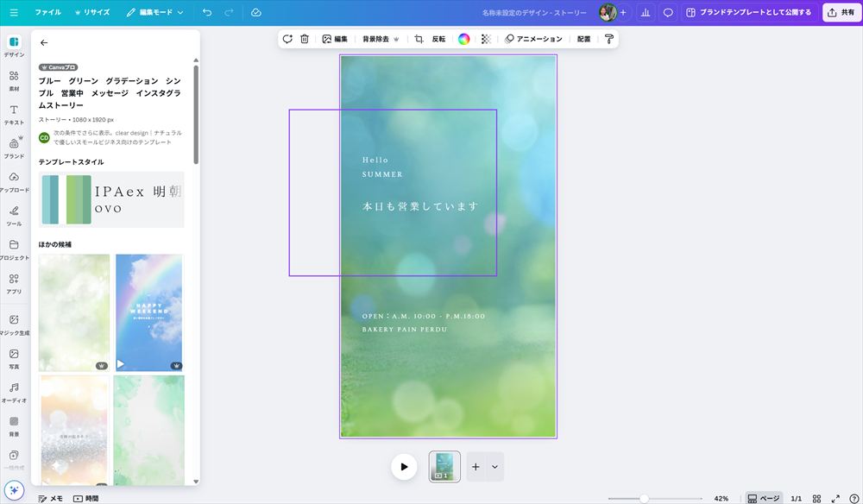Open the アプリ sidebar tab

point(14,283)
